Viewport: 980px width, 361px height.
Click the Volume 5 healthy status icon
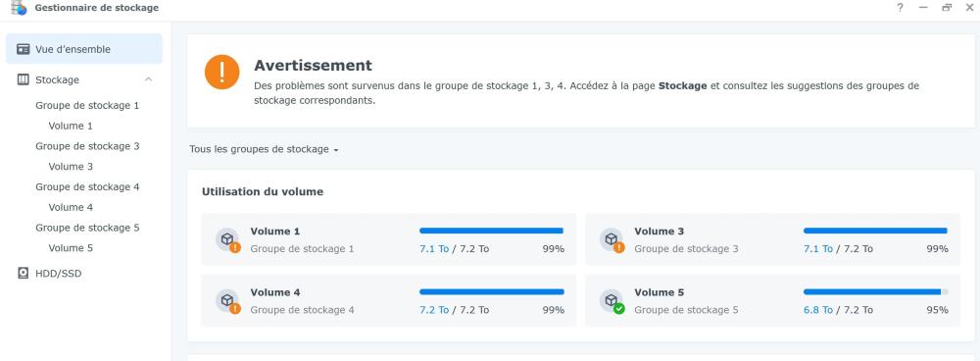click(x=618, y=308)
